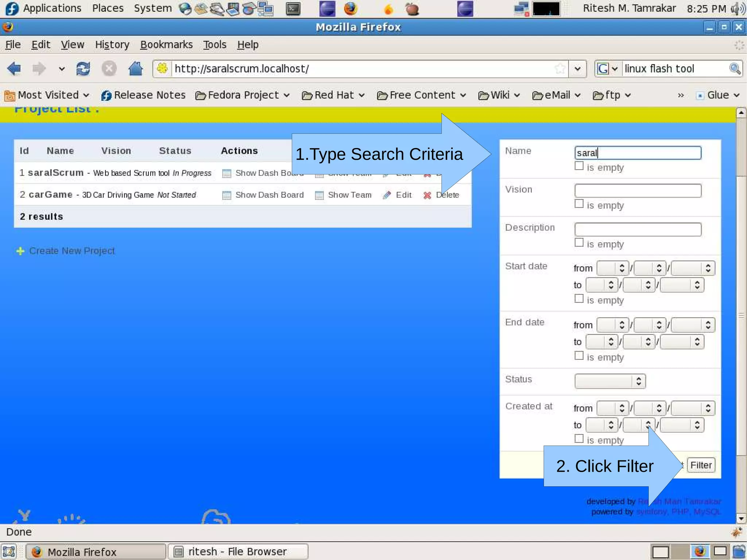The image size is (747, 560).
Task: Click the scrollbar down arrow
Action: 741,518
